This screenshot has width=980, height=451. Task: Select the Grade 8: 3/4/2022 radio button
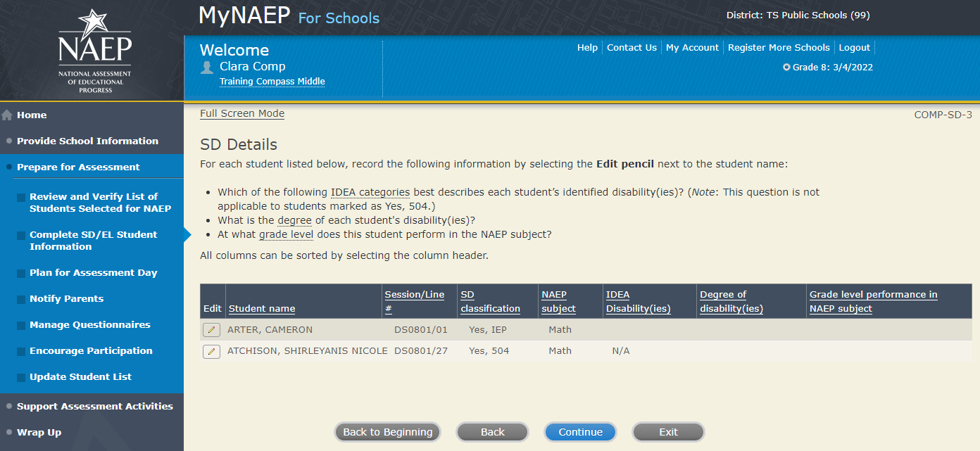pyautogui.click(x=786, y=68)
